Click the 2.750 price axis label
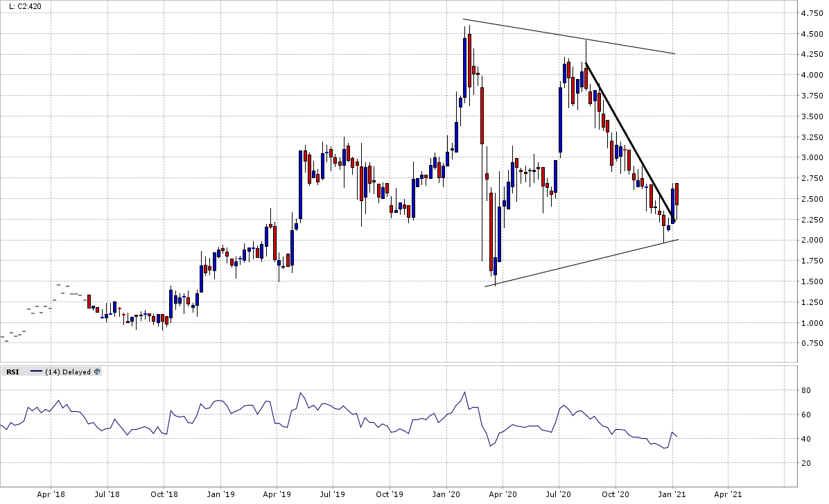The height and width of the screenshot is (504, 829). [812, 178]
